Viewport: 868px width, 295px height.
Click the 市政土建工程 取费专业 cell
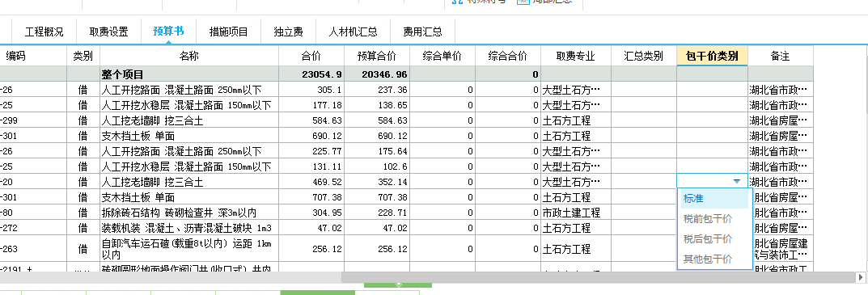click(x=576, y=213)
